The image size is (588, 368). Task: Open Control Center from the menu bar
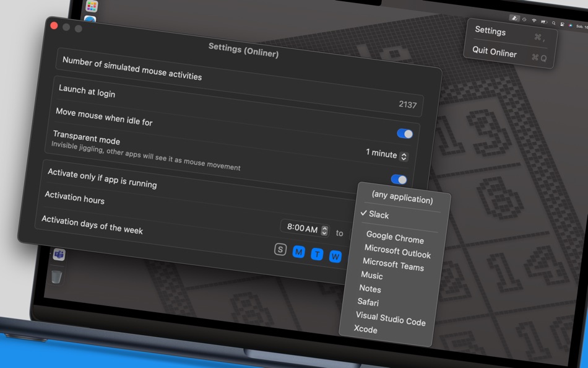[x=562, y=24]
